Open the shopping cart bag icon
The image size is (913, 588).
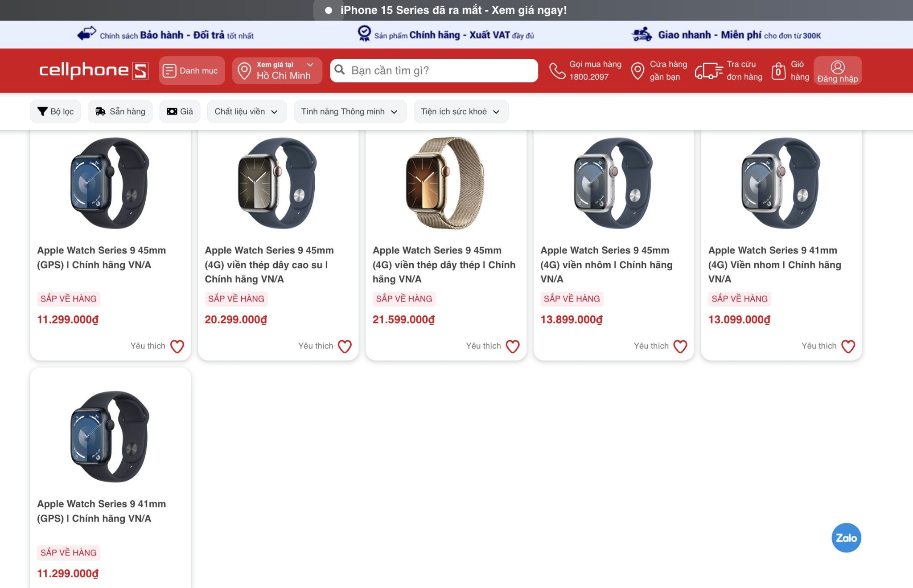(x=778, y=71)
